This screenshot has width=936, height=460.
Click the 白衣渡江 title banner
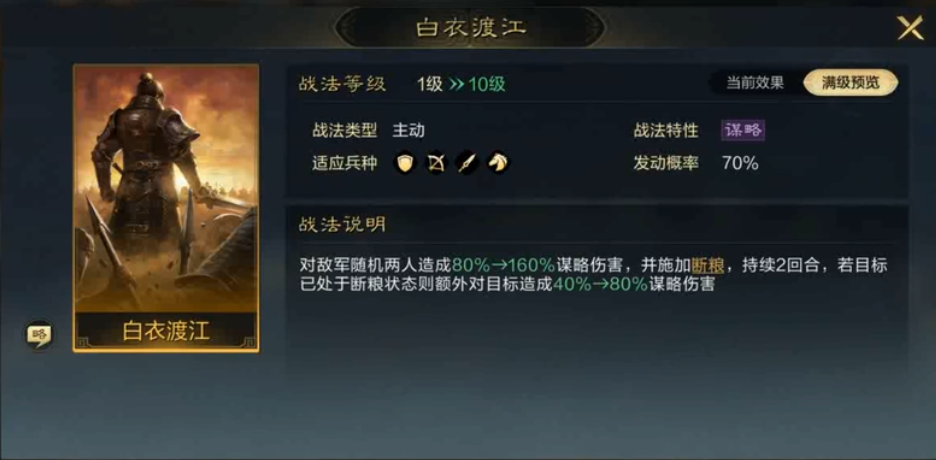pyautogui.click(x=471, y=27)
